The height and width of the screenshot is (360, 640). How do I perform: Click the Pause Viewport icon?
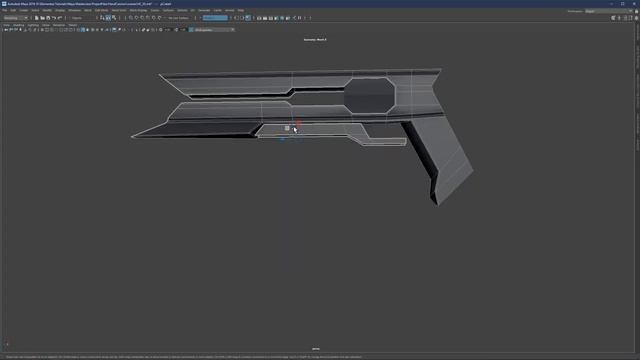pos(299,18)
